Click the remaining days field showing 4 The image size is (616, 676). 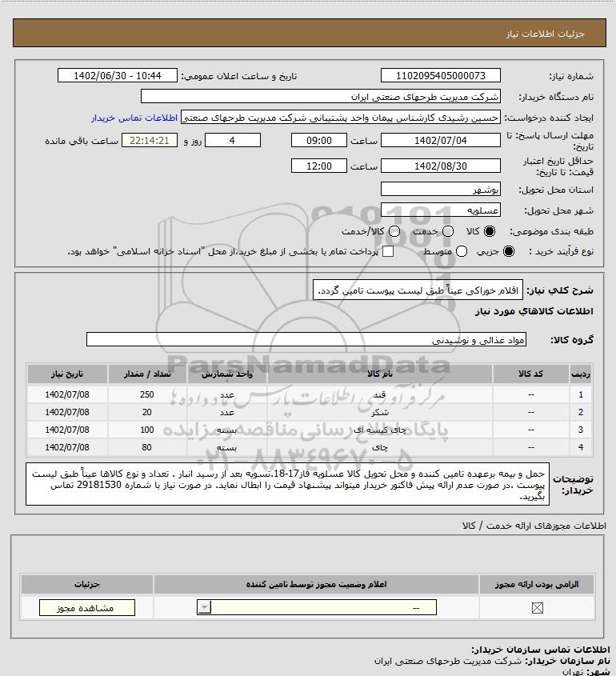tap(232, 140)
